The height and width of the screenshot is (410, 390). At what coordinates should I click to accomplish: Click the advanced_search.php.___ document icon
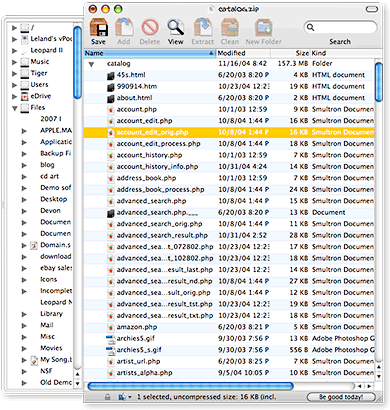(111, 213)
